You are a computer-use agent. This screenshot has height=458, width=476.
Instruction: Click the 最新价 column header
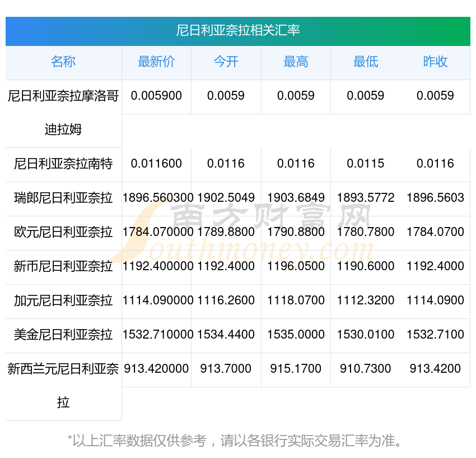(156, 62)
